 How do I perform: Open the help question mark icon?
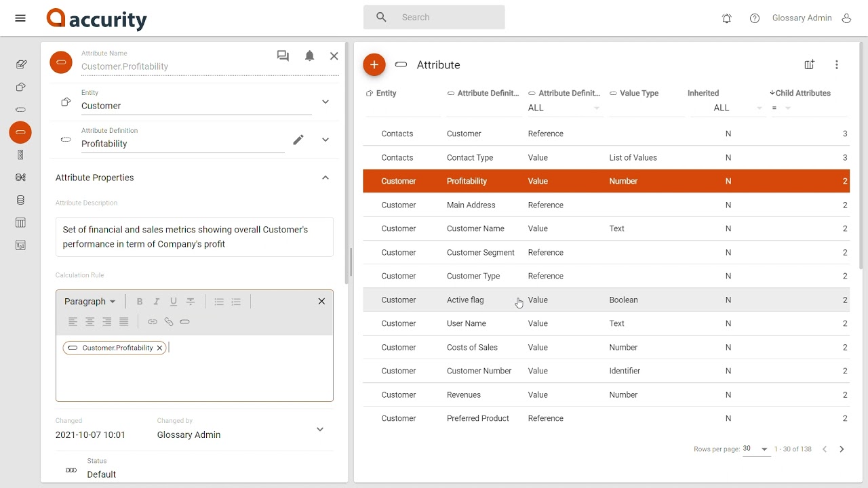tap(755, 18)
